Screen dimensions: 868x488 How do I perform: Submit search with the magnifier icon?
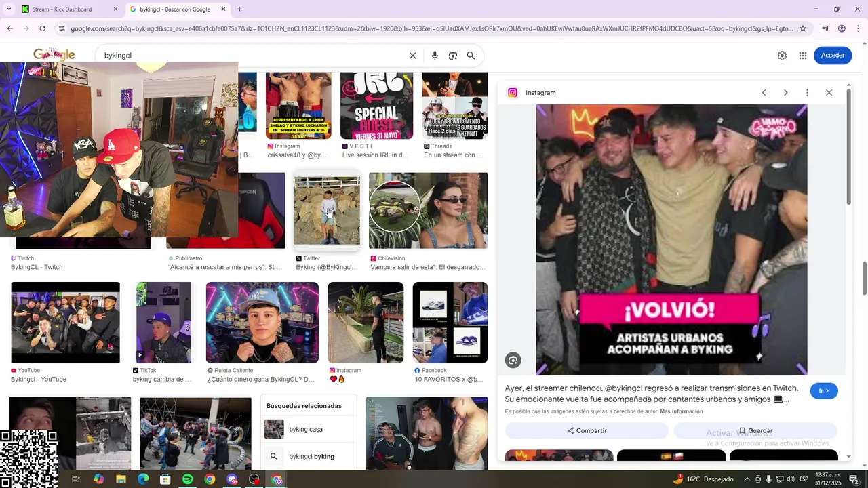[471, 56]
